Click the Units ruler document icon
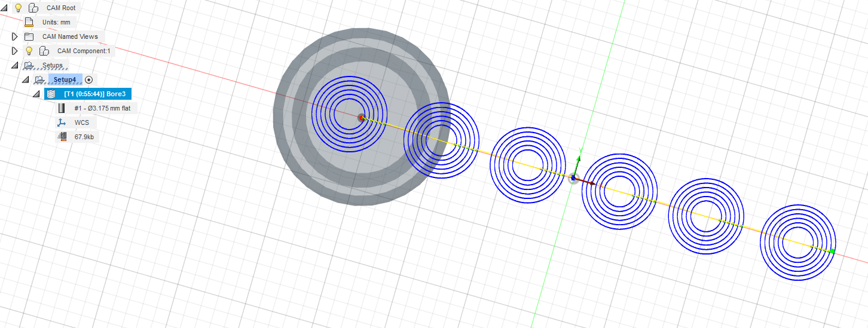This screenshot has height=328, width=868. tap(29, 22)
